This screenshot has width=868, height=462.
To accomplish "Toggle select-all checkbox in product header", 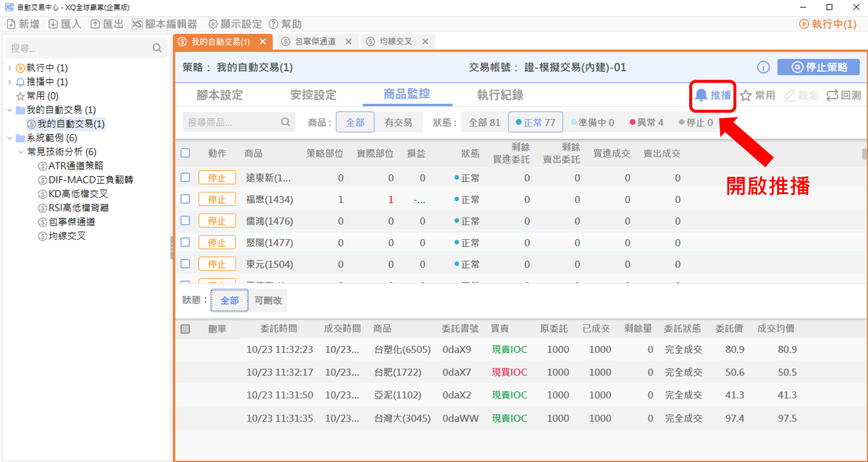I will [185, 153].
